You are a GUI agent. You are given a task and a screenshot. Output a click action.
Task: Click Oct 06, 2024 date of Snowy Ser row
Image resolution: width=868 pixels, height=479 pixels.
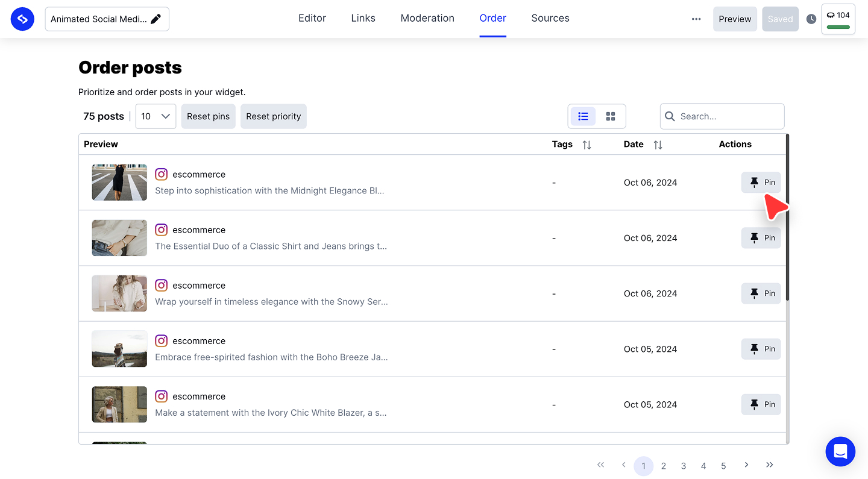(x=650, y=293)
